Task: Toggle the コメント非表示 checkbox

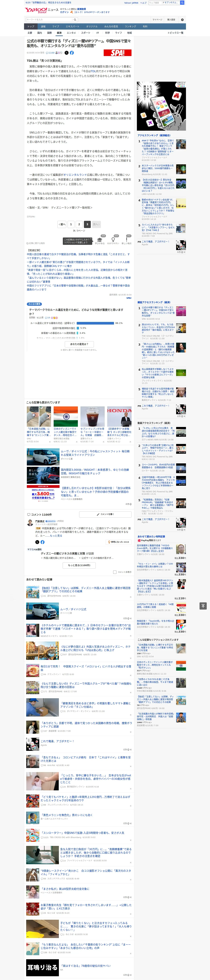Action: point(115,572)
